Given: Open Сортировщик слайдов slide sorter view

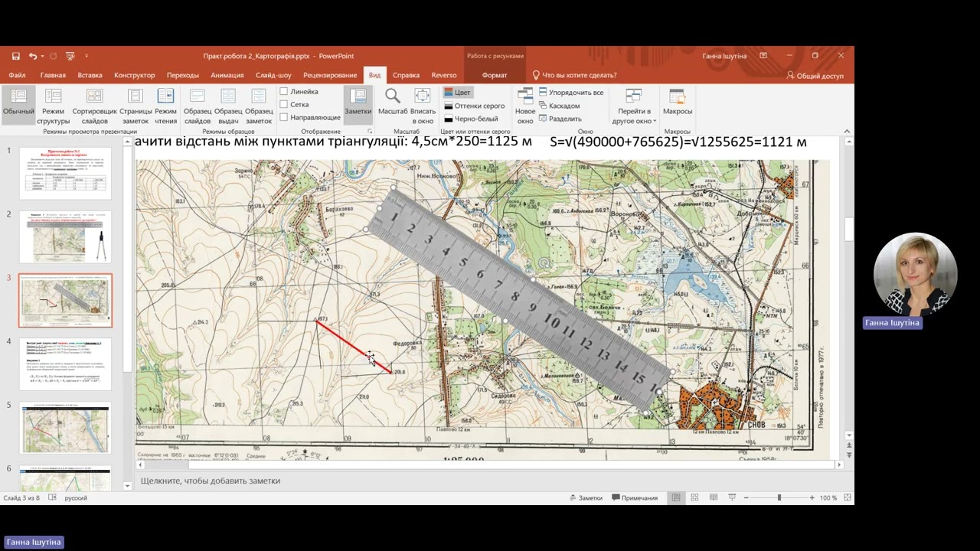Looking at the screenshot, I should (95, 106).
